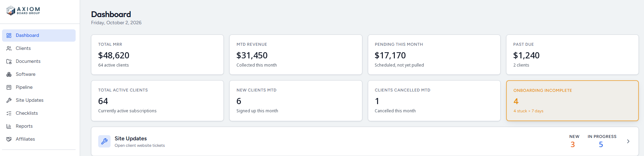This screenshot has width=644, height=156.
Task: Select Site Updates in the sidebar
Action: (x=39, y=100)
